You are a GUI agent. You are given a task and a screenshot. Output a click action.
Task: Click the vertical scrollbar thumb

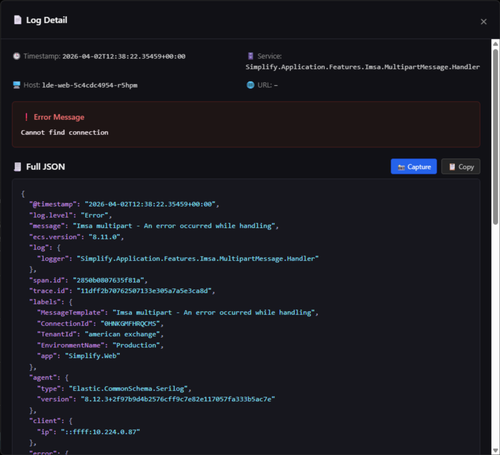point(495,137)
